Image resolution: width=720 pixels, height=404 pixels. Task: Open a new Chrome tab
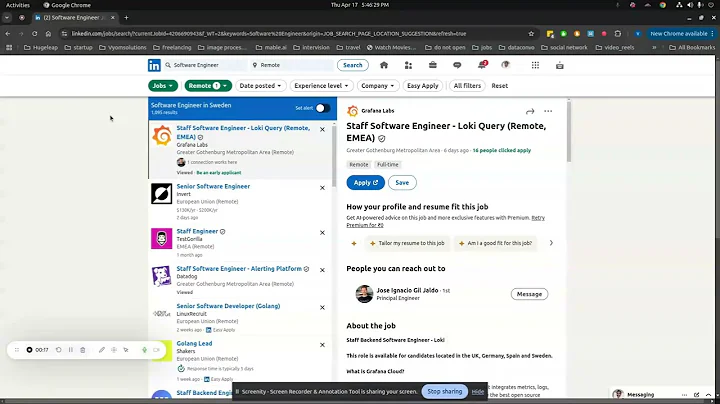tap(126, 17)
